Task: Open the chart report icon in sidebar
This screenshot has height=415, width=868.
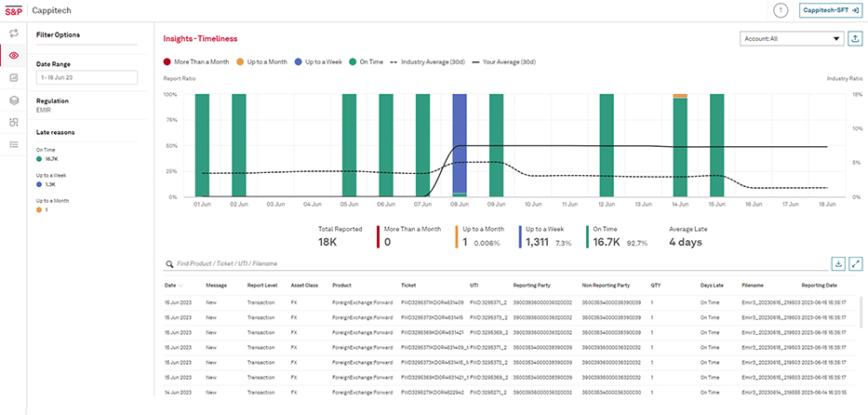Action: point(14,78)
